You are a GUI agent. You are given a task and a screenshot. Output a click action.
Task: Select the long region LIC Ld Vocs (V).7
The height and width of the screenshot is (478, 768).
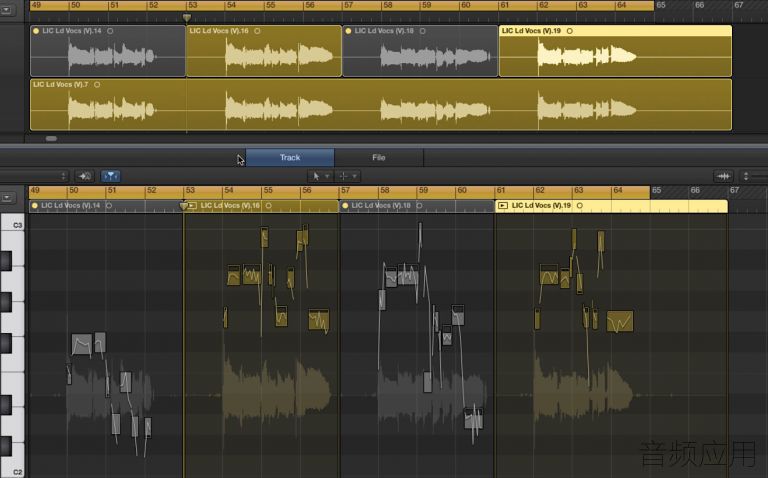[381, 105]
